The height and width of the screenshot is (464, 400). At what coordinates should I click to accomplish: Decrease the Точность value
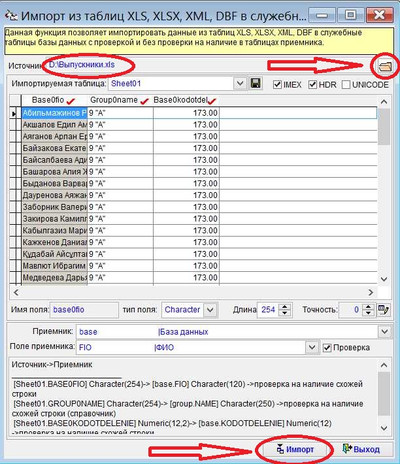tap(368, 313)
